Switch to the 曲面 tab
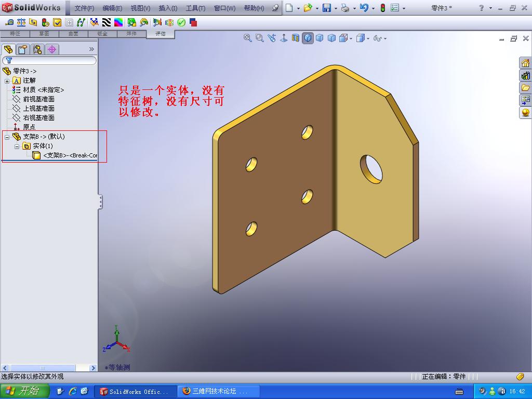This screenshot has width=532, height=399. point(73,34)
